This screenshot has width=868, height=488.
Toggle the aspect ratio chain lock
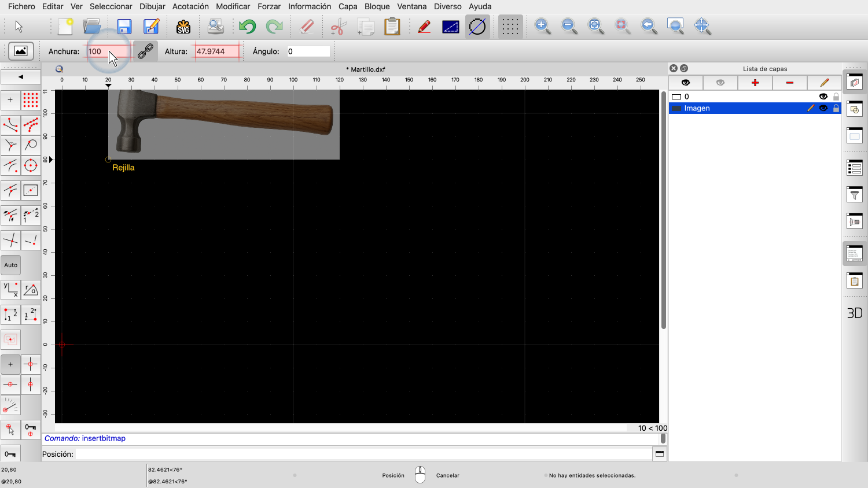tap(145, 51)
